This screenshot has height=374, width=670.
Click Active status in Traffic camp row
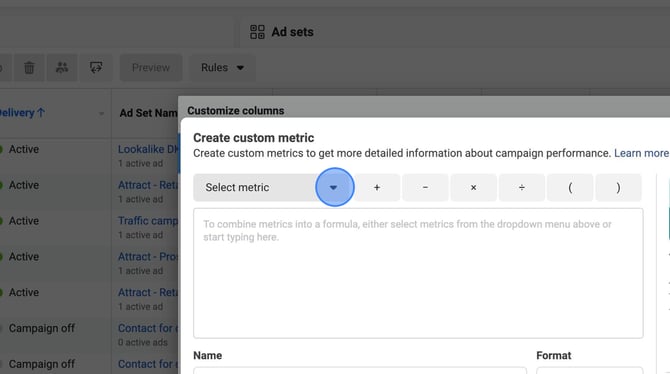coord(24,221)
